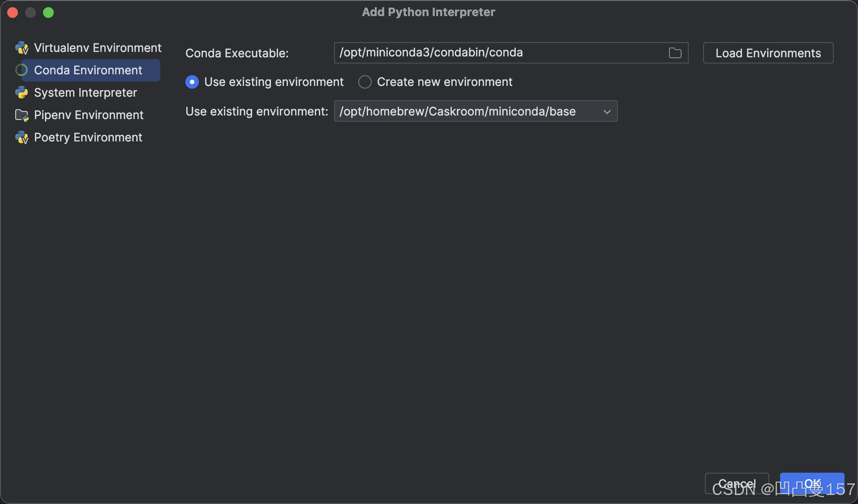Click the Load Environments button
Screen dimensions: 858x504
tap(768, 53)
